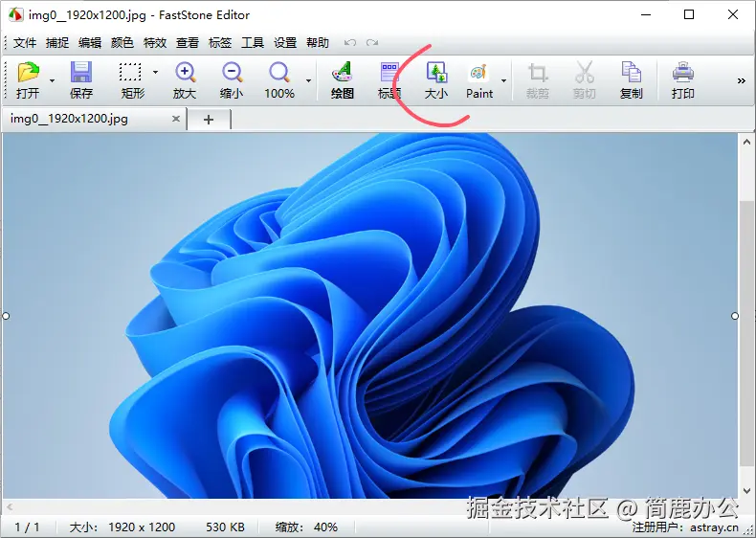Show more toolbar items via » chevron
Screen dimensions: 756x538
(741, 80)
